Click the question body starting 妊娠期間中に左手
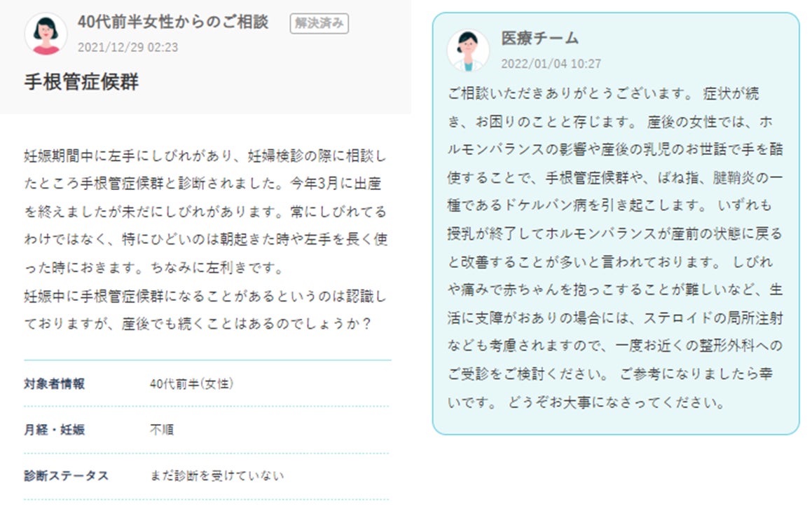 [205, 240]
